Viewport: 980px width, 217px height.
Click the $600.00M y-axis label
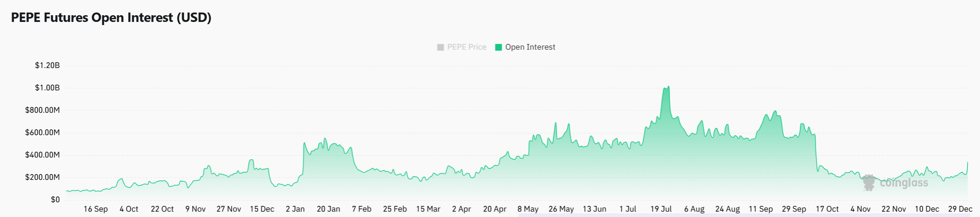click(x=42, y=132)
